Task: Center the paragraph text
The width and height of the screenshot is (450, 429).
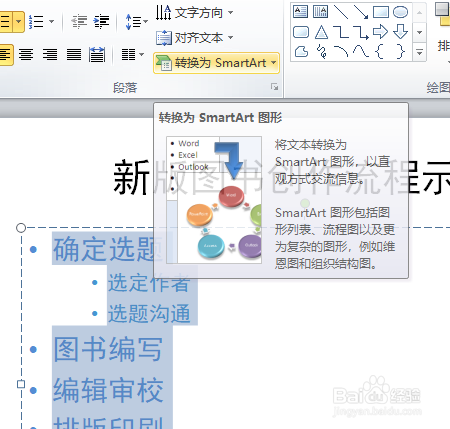Action: click(26, 54)
